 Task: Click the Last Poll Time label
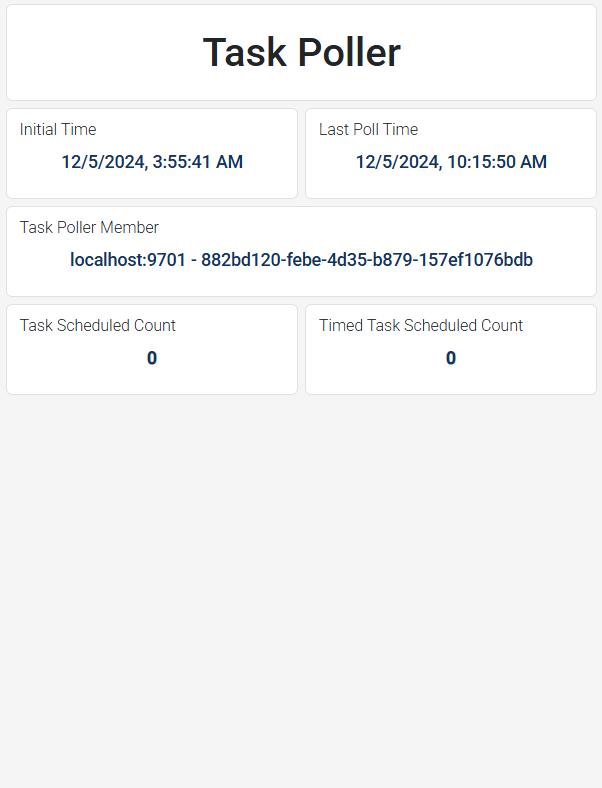click(x=368, y=129)
